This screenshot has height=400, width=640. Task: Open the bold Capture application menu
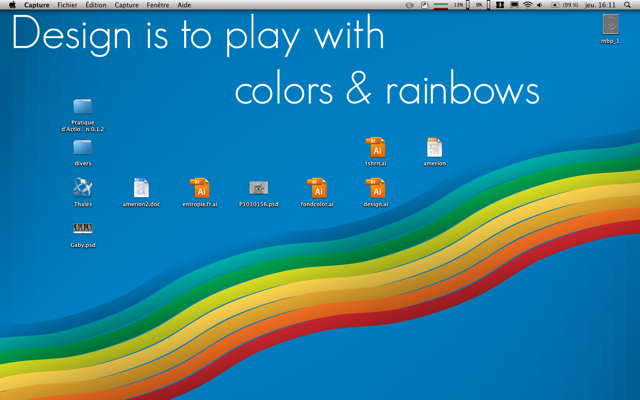[36, 5]
